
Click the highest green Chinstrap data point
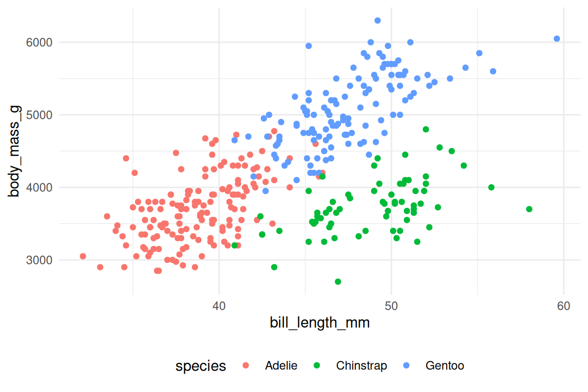click(x=426, y=129)
